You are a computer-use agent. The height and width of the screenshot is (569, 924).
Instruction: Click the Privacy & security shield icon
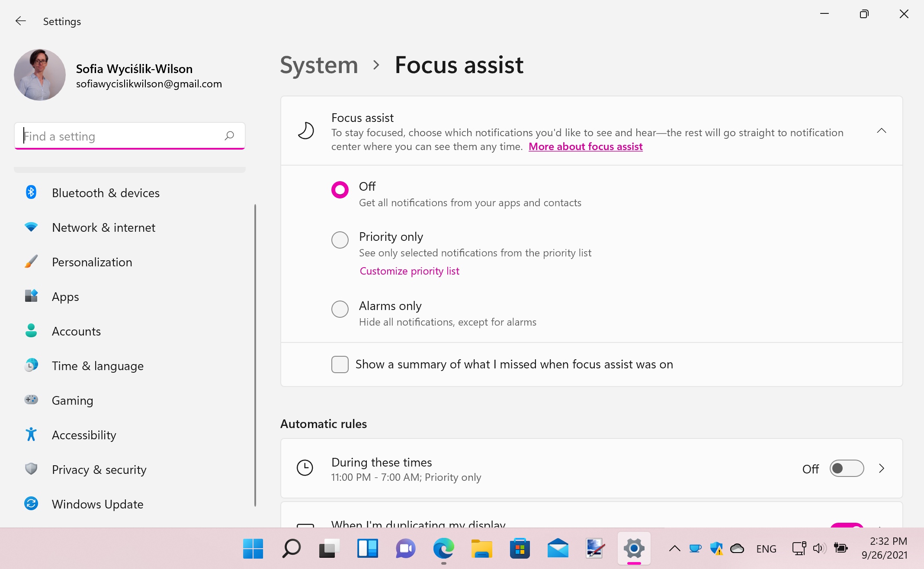pos(31,469)
